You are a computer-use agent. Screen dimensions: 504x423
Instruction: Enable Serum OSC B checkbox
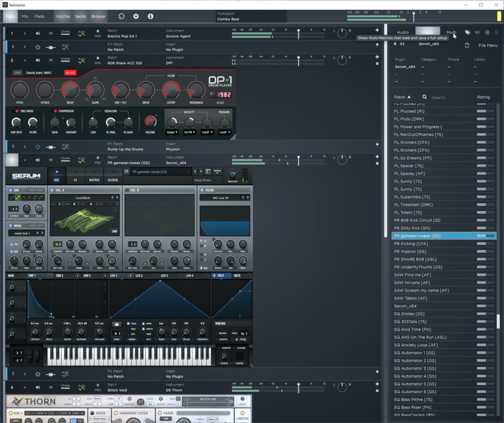coord(127,190)
